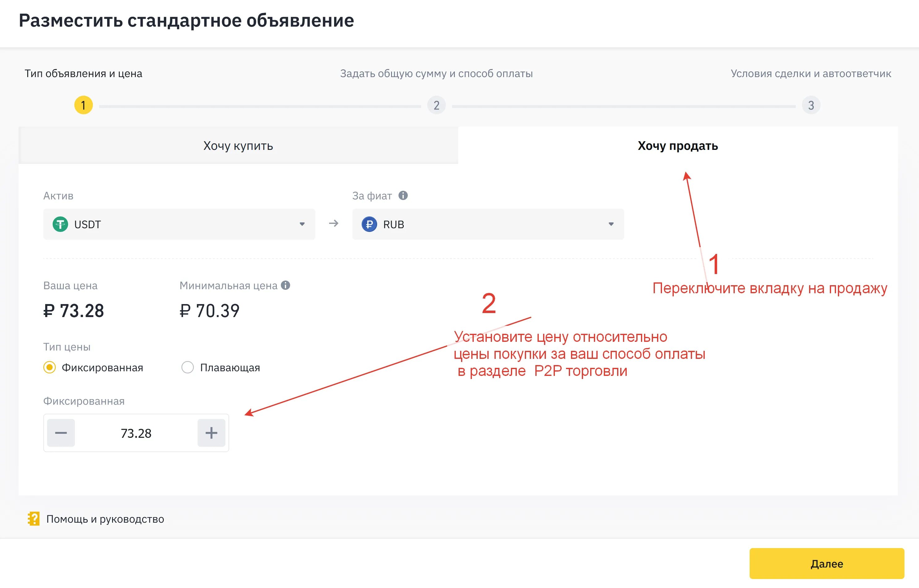
Task: Click the RUB ruble currency icon
Action: point(369,224)
